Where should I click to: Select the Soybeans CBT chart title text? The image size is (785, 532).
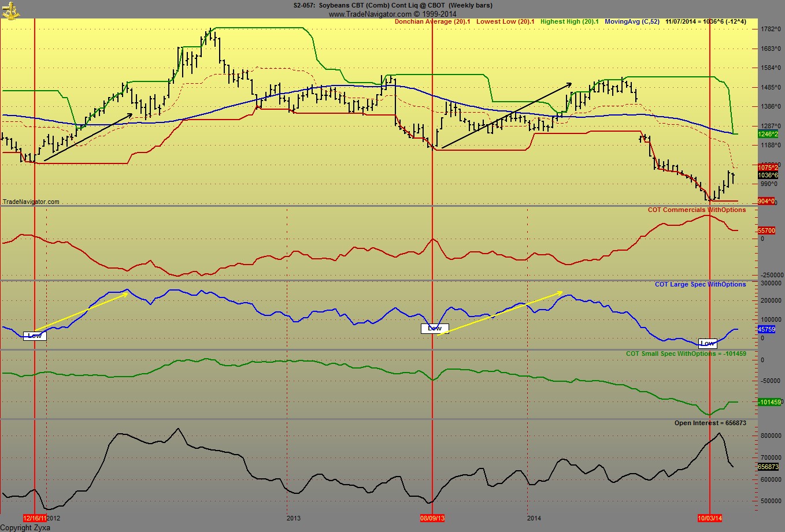393,6
